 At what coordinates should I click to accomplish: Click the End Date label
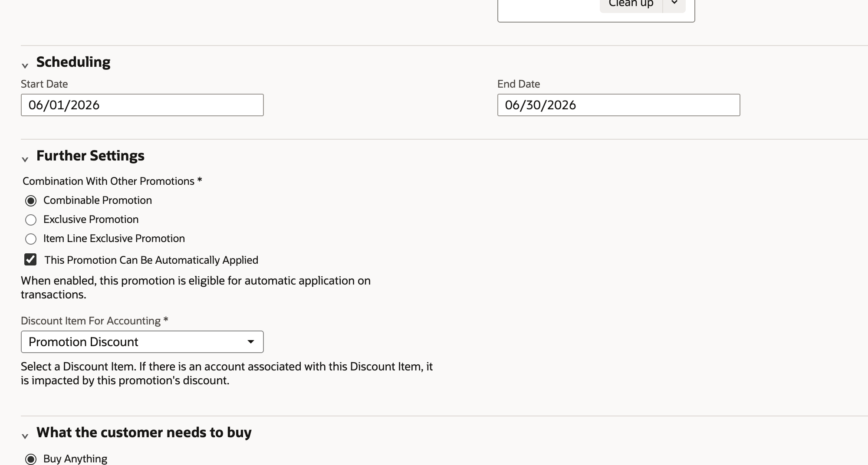519,84
